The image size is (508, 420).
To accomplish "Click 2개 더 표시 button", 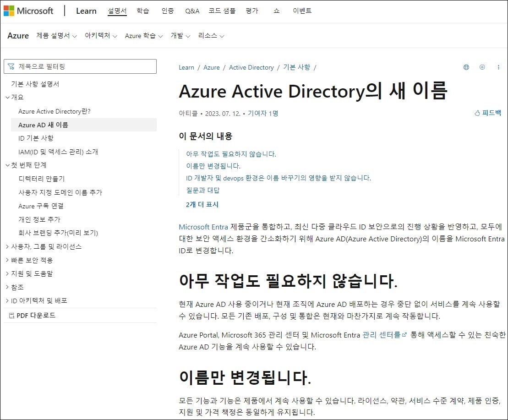I will (x=202, y=205).
